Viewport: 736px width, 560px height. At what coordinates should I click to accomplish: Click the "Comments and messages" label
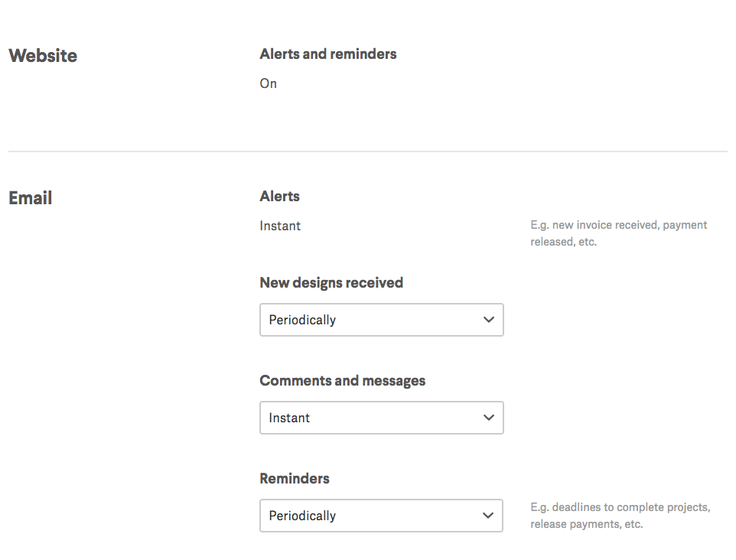click(343, 381)
